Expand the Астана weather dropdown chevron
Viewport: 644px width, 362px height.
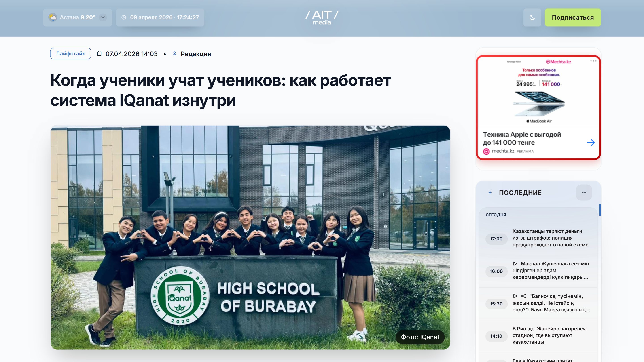(x=103, y=17)
